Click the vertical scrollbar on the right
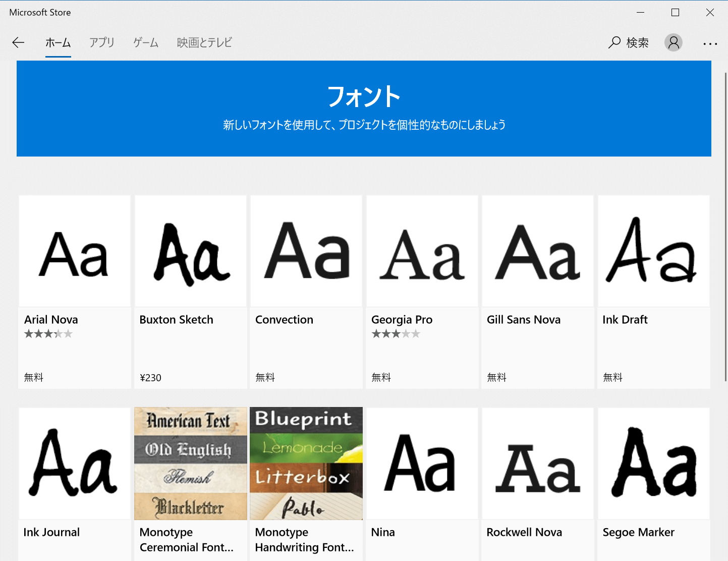This screenshot has width=728, height=561. click(x=725, y=227)
